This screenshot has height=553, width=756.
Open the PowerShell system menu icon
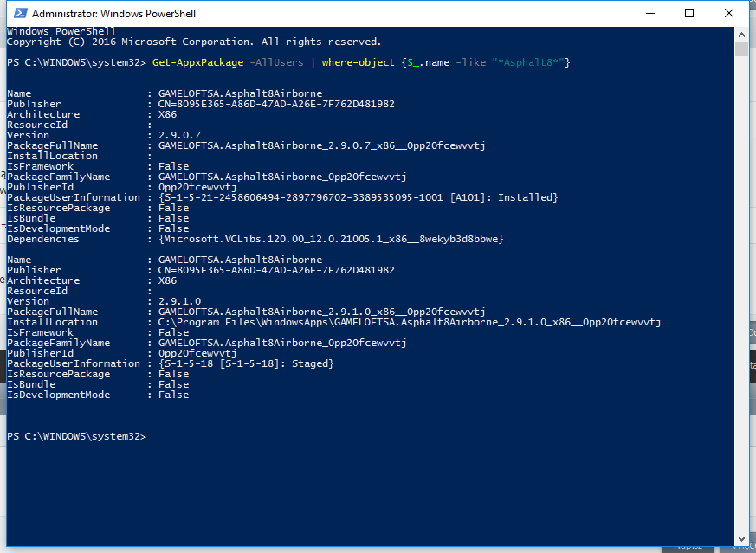[20, 14]
